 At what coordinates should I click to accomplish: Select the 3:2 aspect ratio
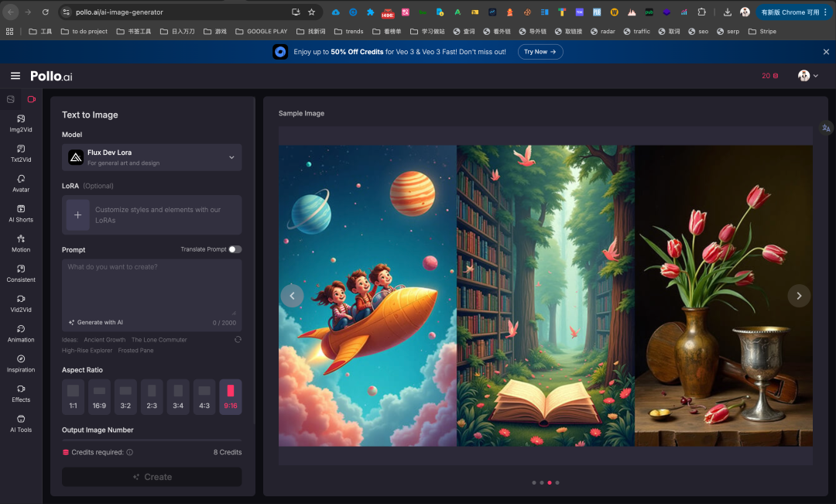(x=125, y=397)
